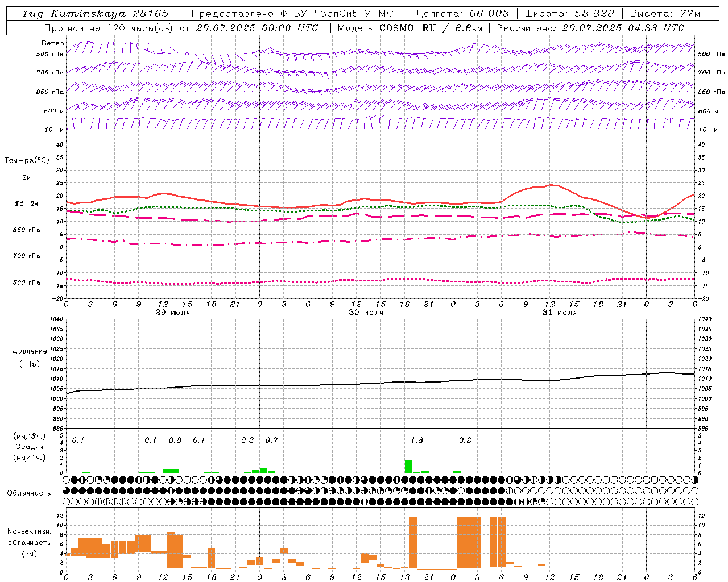Click the Рассчитано: 29.07.2025 04:38 UTC timestamp
The image size is (728, 582).
coord(590,28)
